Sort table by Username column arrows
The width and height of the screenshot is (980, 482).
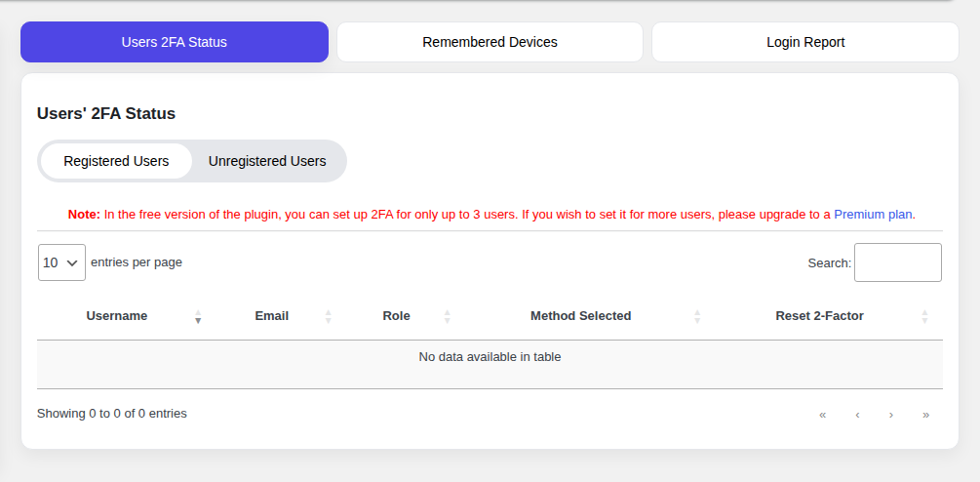click(198, 316)
